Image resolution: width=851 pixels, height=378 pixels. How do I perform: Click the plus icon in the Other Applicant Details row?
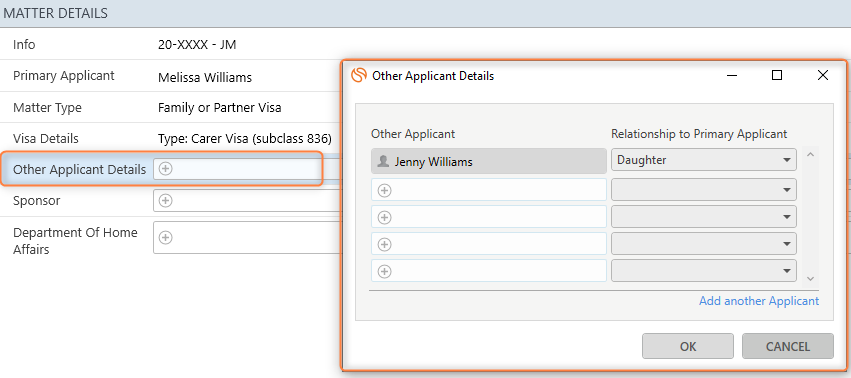(x=166, y=169)
